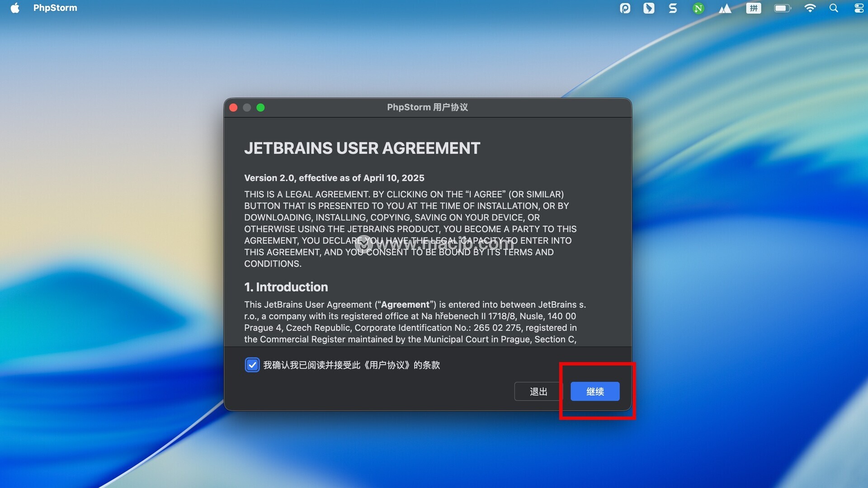Open Control Center icon in menu bar

click(859, 8)
